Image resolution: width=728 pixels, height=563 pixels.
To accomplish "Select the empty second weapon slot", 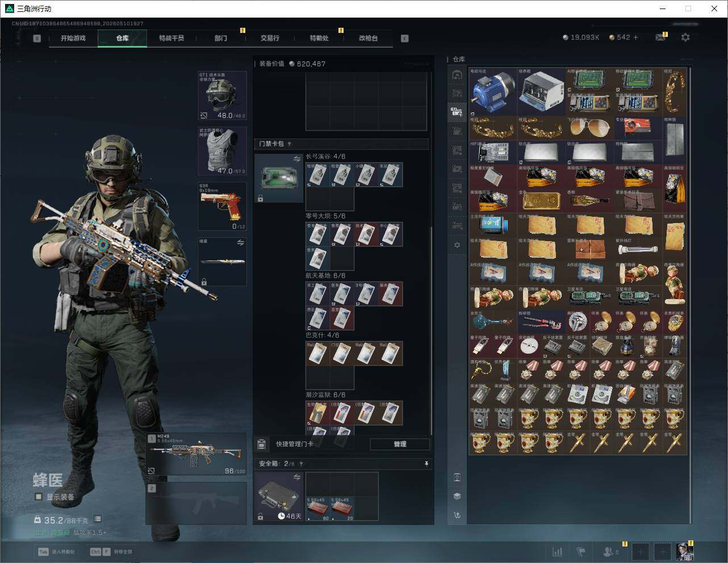I will tap(196, 503).
